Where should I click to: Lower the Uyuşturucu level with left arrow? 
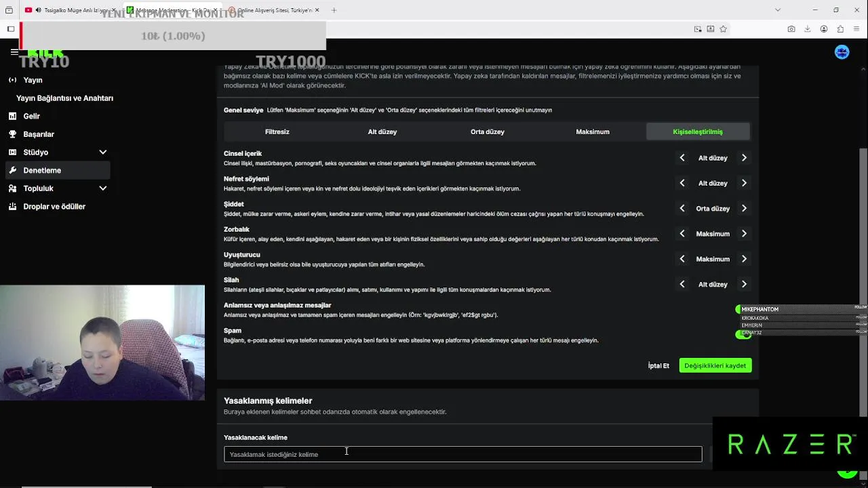pyautogui.click(x=682, y=259)
